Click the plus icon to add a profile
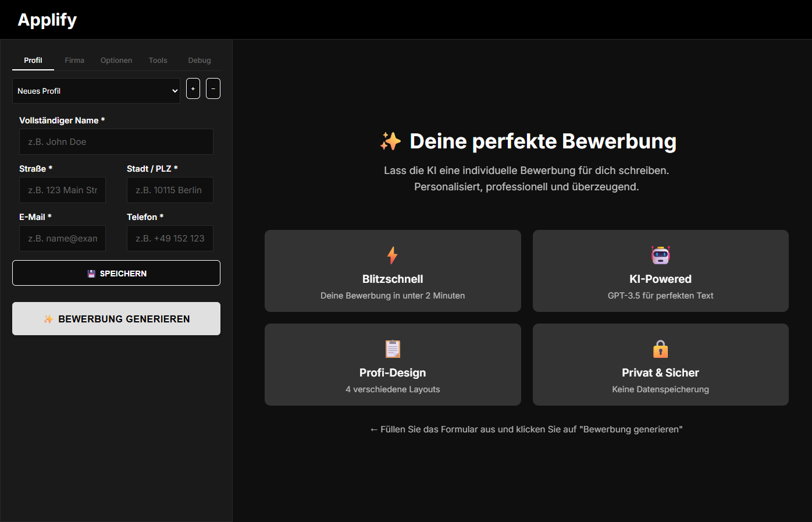This screenshot has height=522, width=812. pos(193,88)
